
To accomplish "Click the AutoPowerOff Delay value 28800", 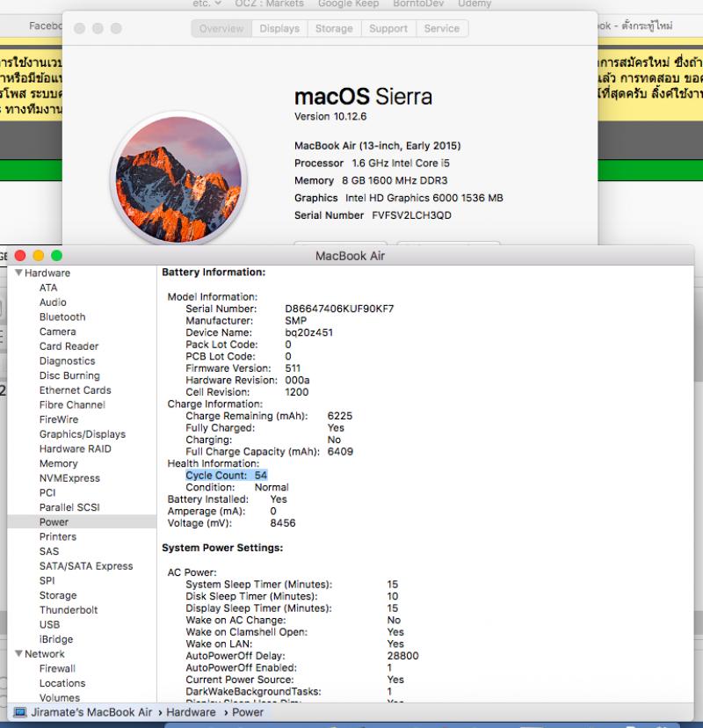I will (x=402, y=656).
